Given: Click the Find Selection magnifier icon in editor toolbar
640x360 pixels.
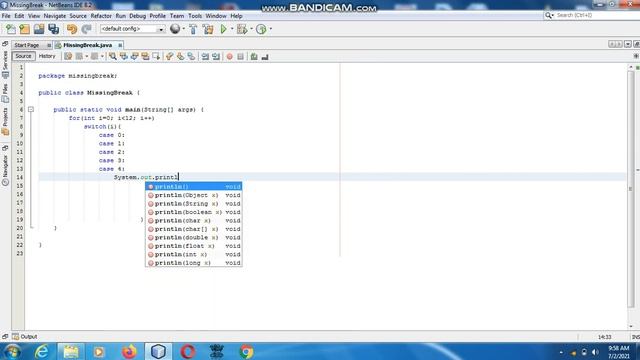Looking at the screenshot, I should (113, 56).
